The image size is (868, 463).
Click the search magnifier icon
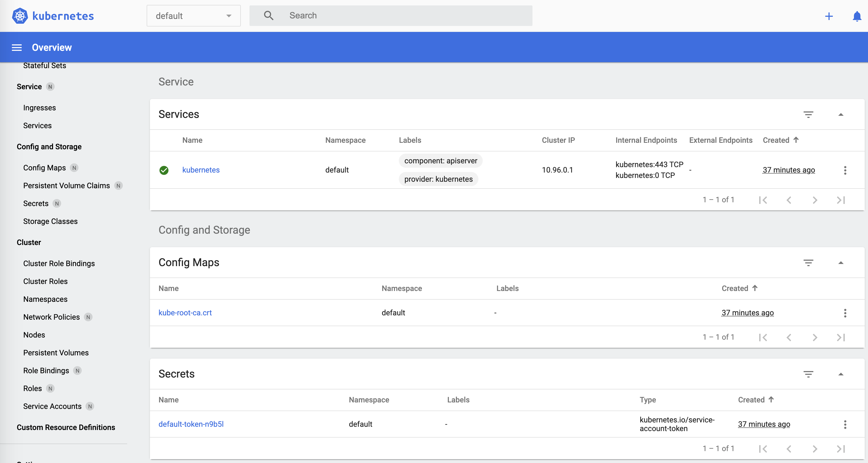point(269,15)
